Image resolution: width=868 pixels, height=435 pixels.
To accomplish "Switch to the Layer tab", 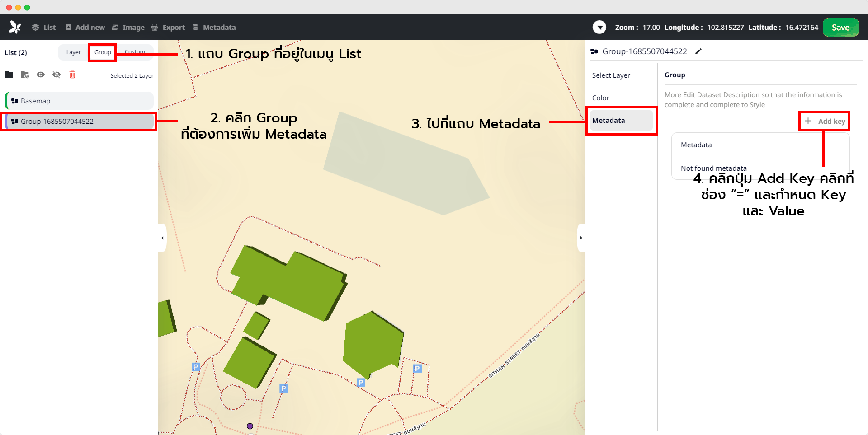I will [x=73, y=52].
